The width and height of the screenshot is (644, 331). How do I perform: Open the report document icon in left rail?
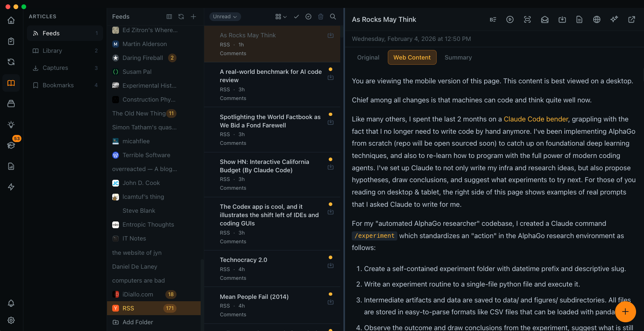(x=11, y=166)
